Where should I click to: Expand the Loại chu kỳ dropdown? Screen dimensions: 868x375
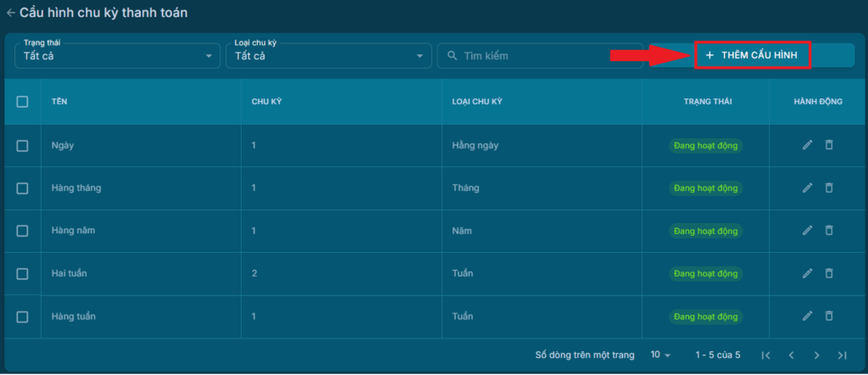pos(327,56)
